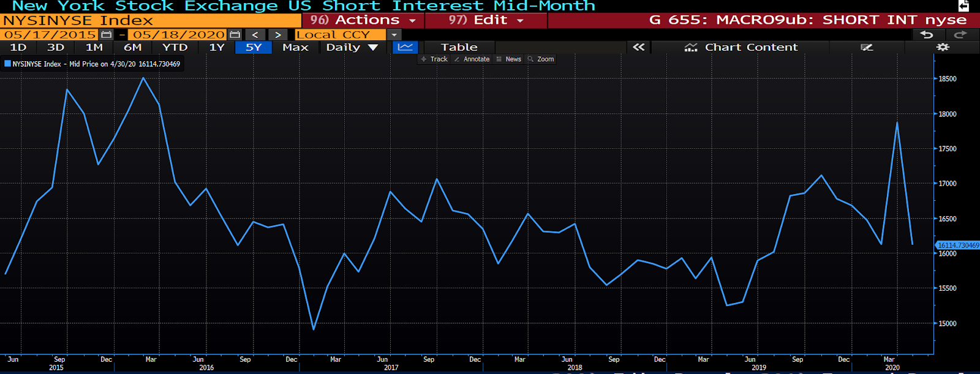Select the 1D range tab
The image size is (980, 374).
[x=18, y=47]
